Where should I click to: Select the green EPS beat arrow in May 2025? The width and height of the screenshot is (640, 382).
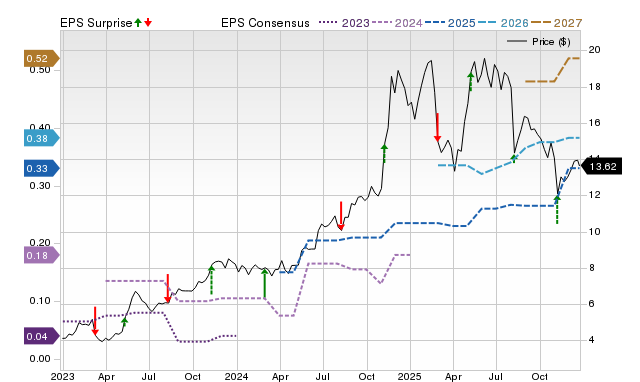[471, 81]
